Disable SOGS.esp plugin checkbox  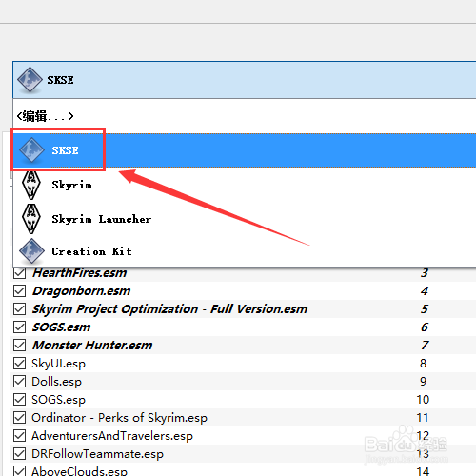click(20, 400)
